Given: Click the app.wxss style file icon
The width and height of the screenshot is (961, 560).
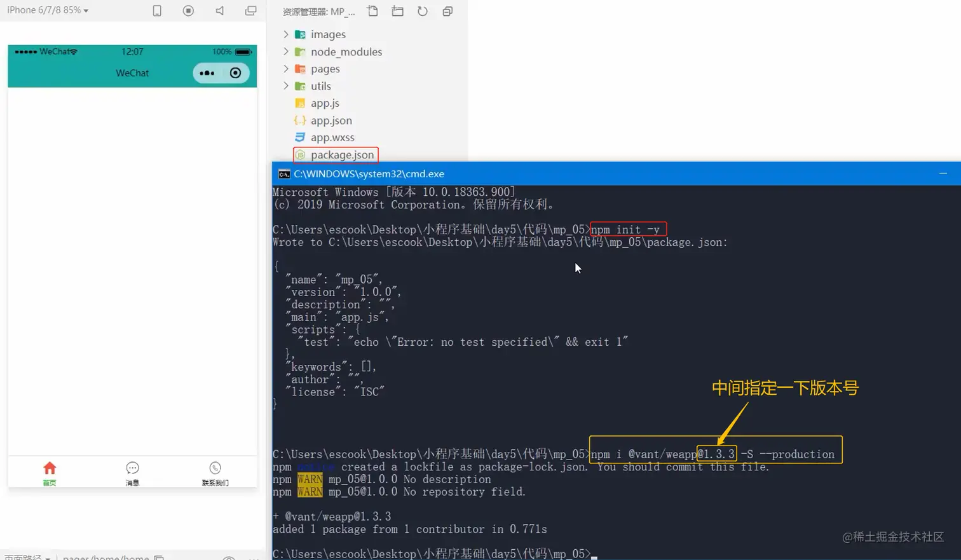Looking at the screenshot, I should pyautogui.click(x=300, y=137).
